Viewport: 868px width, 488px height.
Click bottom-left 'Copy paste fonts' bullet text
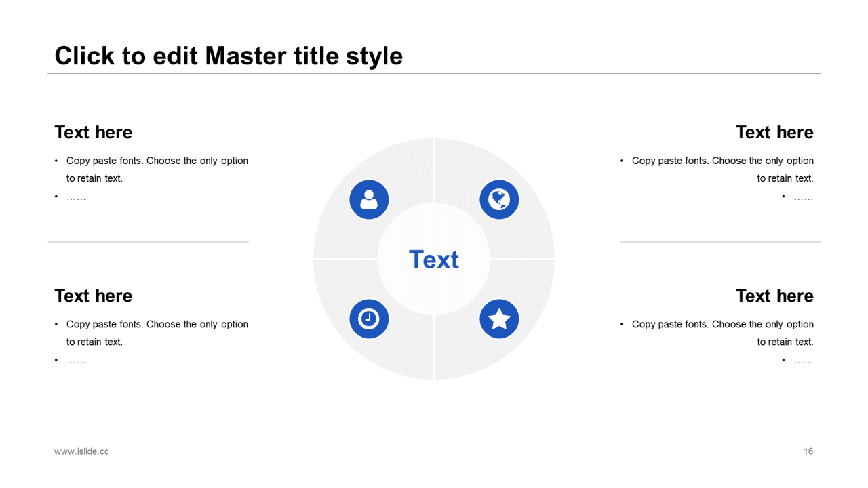157,333
